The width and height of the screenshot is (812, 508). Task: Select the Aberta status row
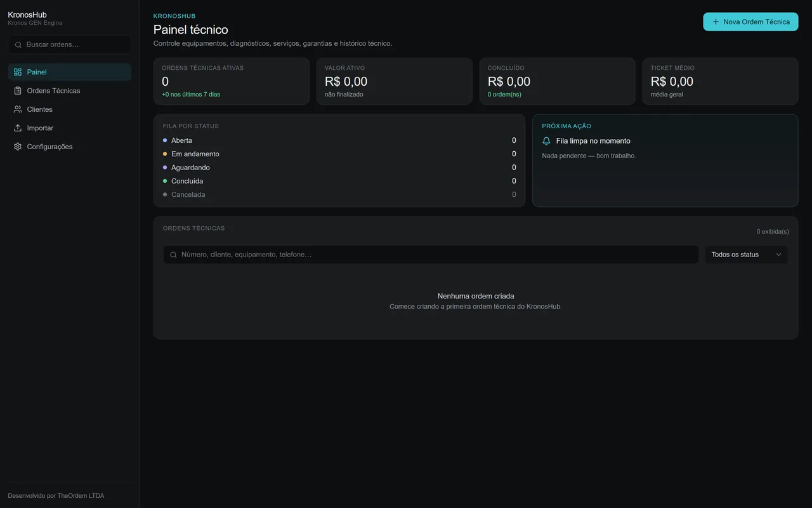339,140
